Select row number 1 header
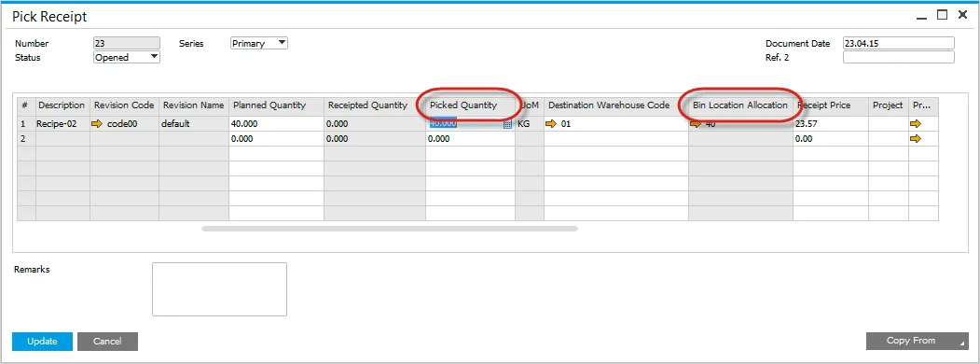 tap(26, 124)
